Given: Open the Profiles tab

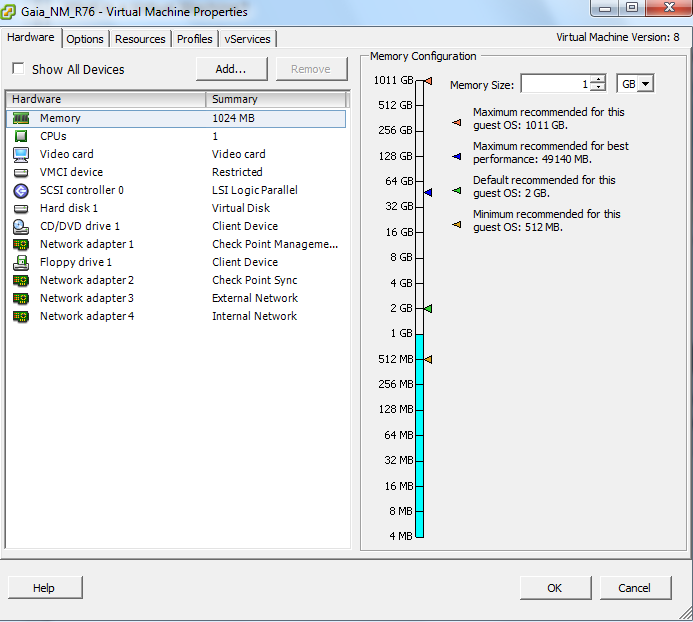Looking at the screenshot, I should pos(194,39).
